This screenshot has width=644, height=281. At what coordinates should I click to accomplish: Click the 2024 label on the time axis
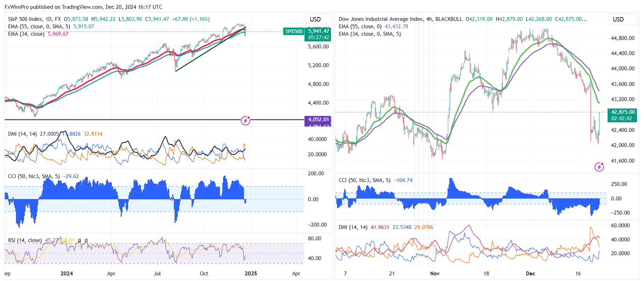(x=67, y=274)
